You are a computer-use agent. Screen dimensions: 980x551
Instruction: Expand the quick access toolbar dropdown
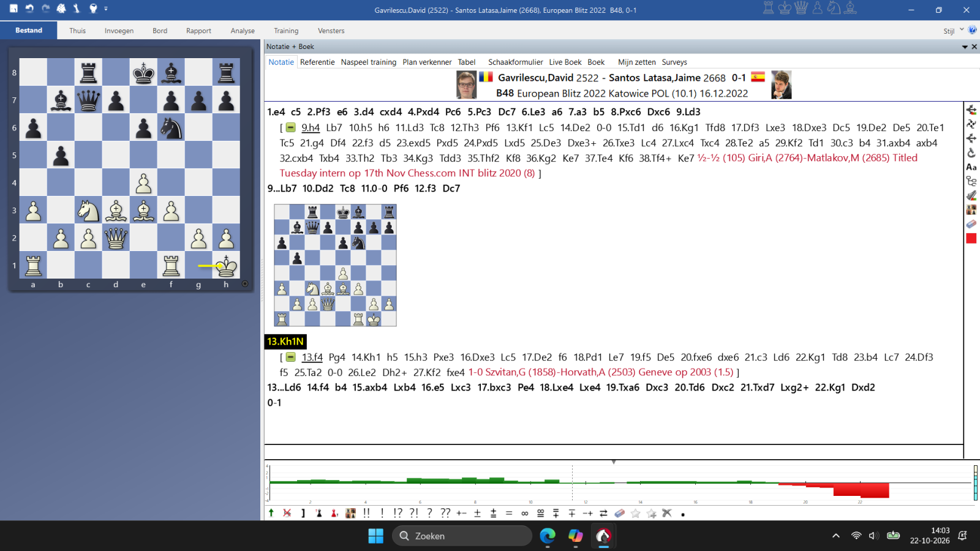pyautogui.click(x=106, y=9)
